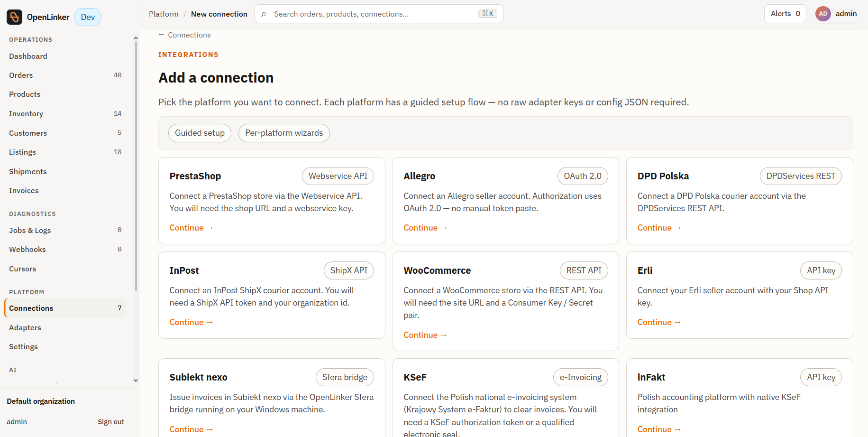Continue with WooCommerce setup
This screenshot has width=868, height=437.
(425, 335)
